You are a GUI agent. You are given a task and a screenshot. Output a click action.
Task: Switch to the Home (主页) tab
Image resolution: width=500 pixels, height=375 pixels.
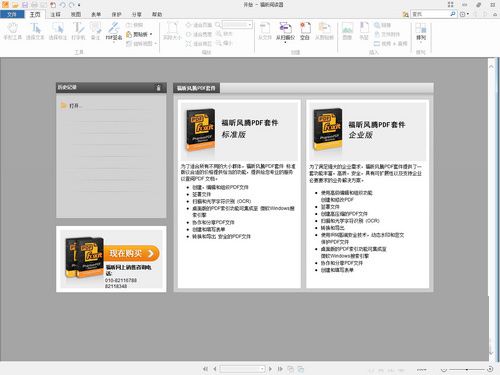click(x=35, y=14)
